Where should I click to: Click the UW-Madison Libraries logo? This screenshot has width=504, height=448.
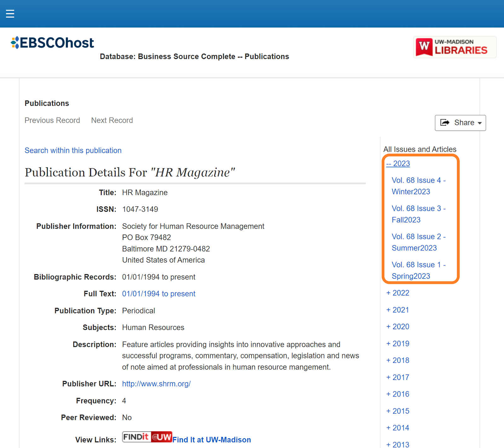click(455, 47)
